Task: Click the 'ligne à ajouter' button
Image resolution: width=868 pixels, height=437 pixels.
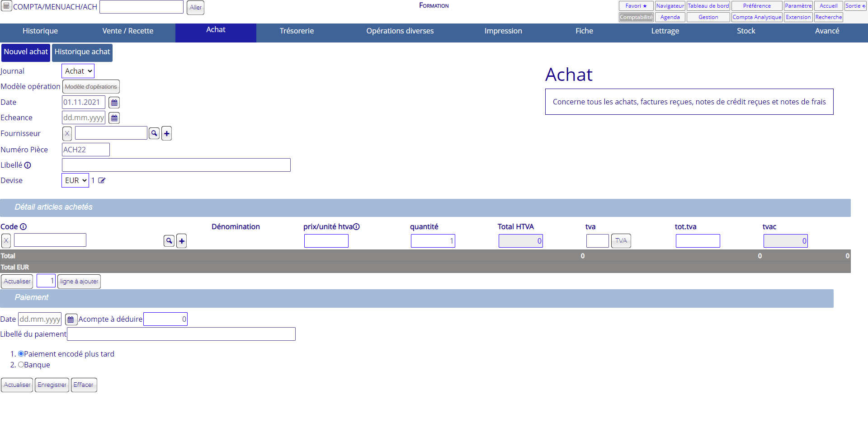Action: 79,281
